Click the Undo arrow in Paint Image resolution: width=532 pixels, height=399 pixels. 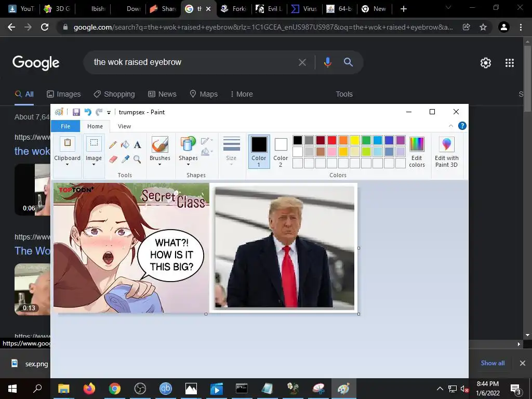click(88, 112)
